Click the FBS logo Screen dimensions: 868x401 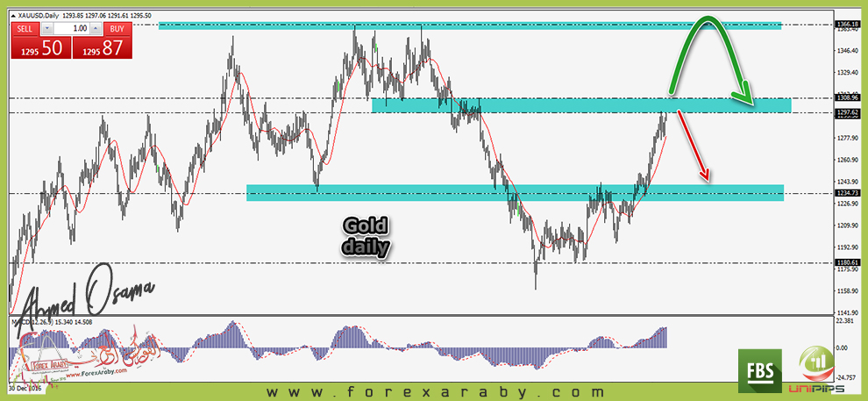[759, 369]
